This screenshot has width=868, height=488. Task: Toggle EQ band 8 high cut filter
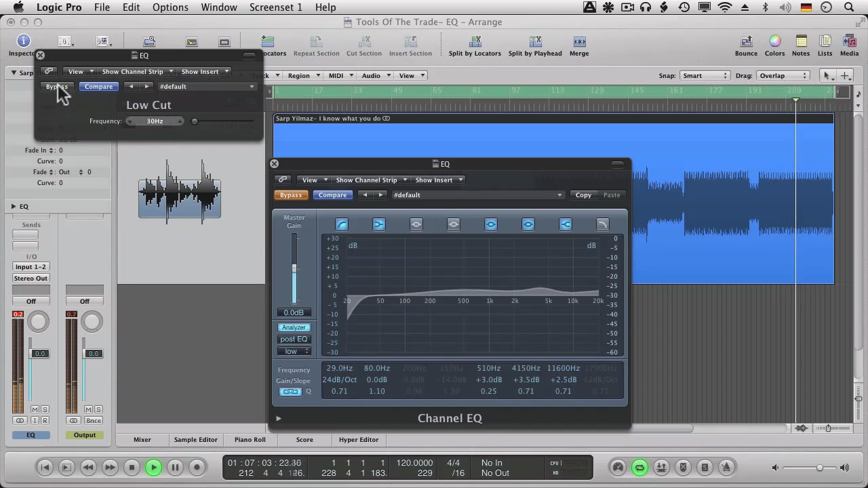(602, 224)
